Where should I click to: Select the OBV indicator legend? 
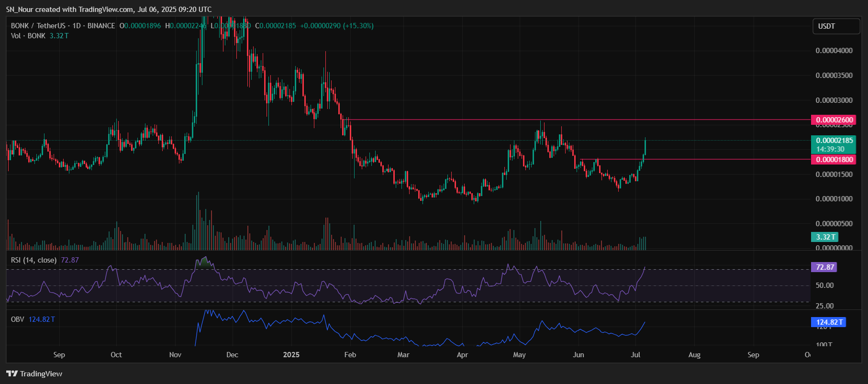18,319
